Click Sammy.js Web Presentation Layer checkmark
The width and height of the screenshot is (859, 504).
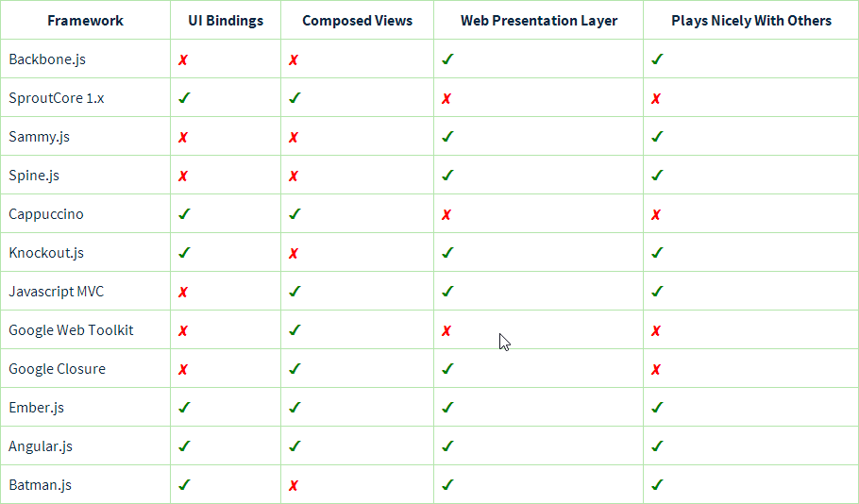coord(447,136)
